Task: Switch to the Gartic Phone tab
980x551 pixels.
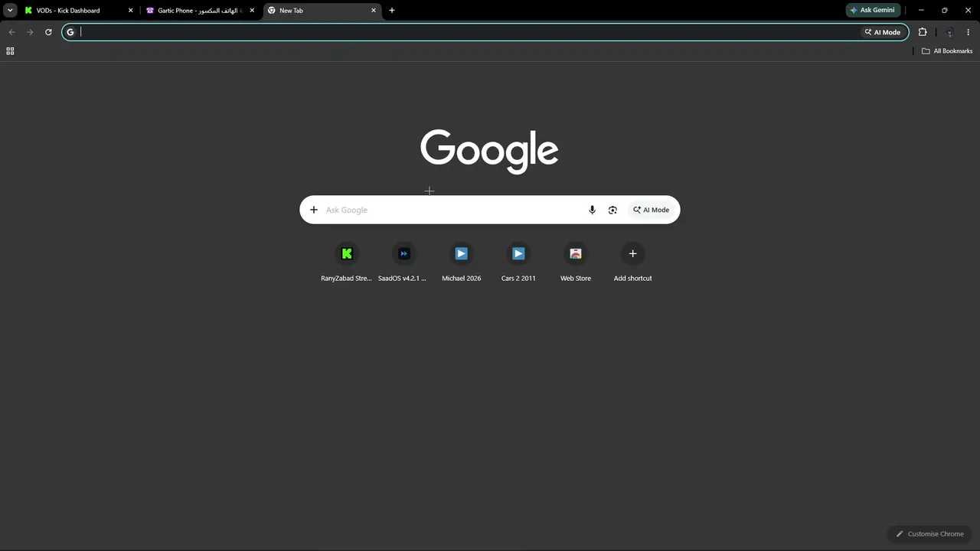Action: tap(201, 11)
